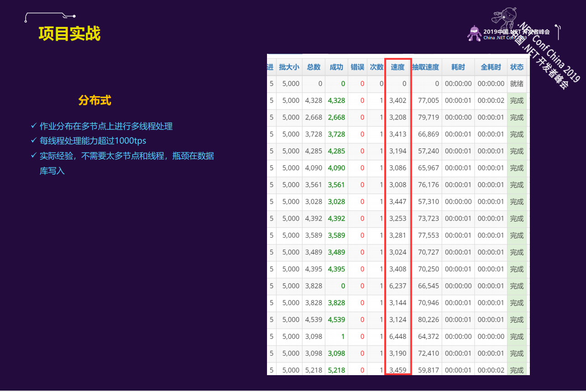Image resolution: width=586 pixels, height=392 pixels.
Task: Click speed value 3,413
Action: (x=398, y=134)
